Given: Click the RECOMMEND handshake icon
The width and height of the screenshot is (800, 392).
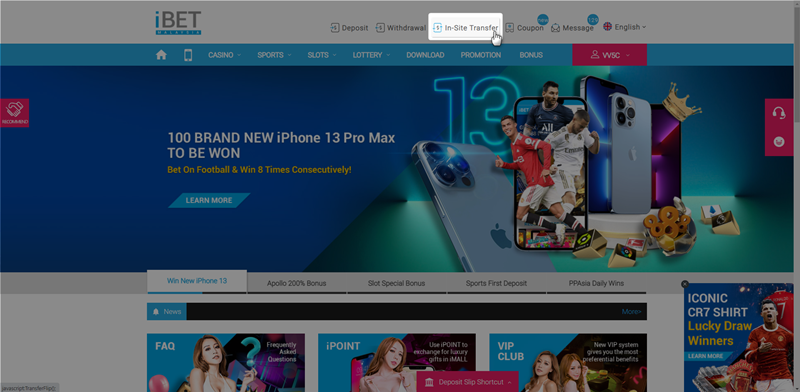Looking at the screenshot, I should coord(14,113).
